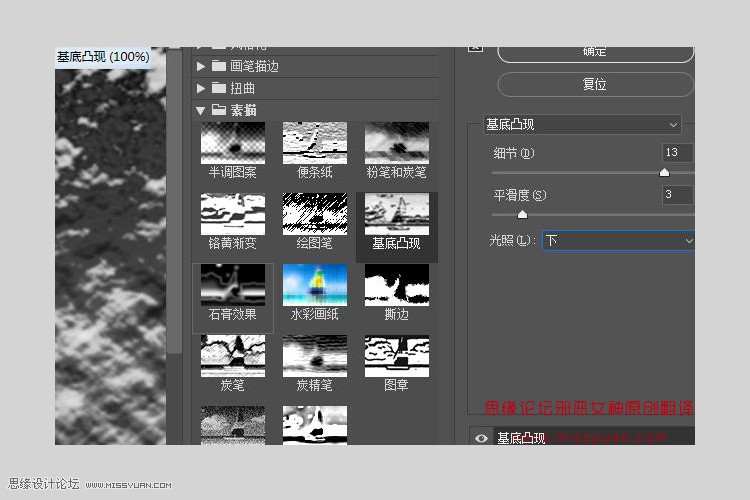Select the 石膏效果 filter thumbnail
This screenshot has height=500, width=750.
pyautogui.click(x=233, y=285)
